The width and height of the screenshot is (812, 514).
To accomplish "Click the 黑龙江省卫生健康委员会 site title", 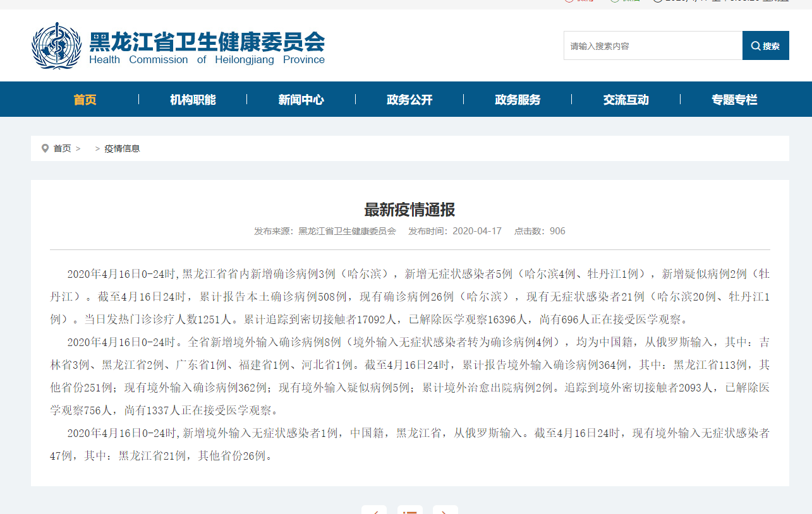I will pos(207,42).
